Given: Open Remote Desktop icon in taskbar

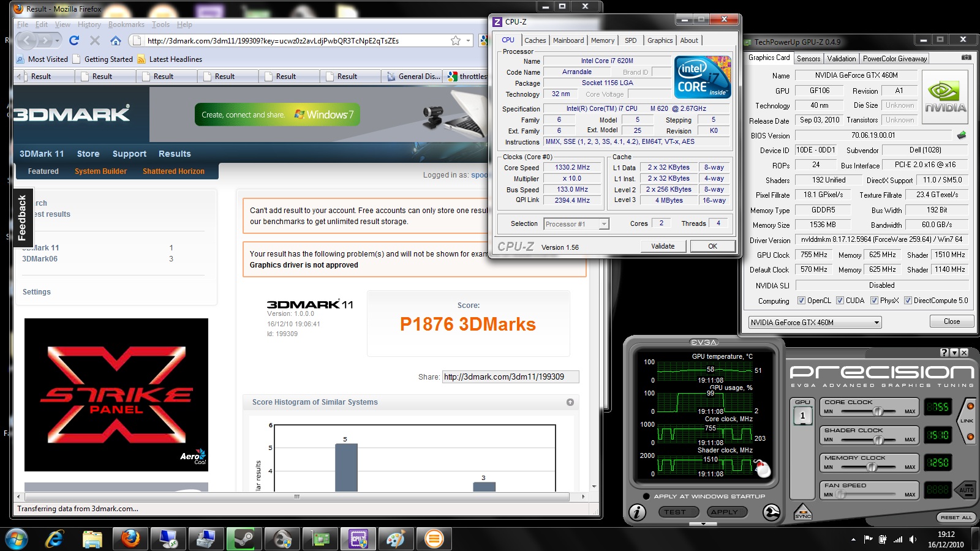Looking at the screenshot, I should pos(168,539).
